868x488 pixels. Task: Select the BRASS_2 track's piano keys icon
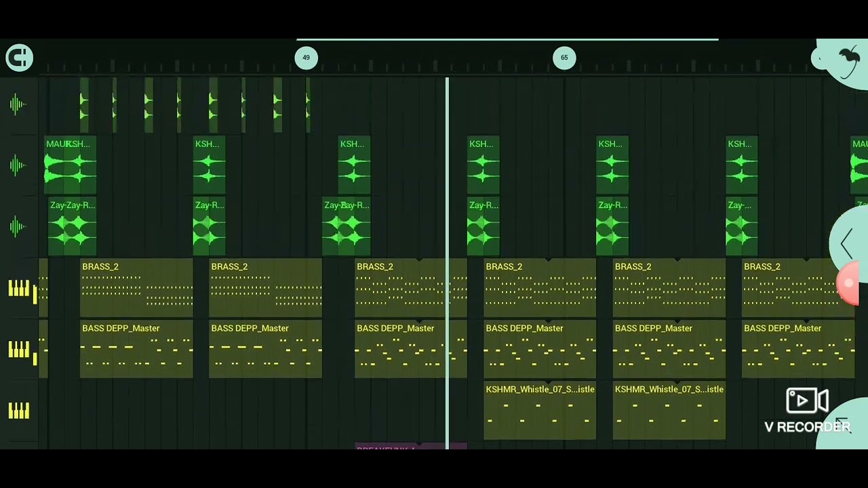click(x=19, y=289)
